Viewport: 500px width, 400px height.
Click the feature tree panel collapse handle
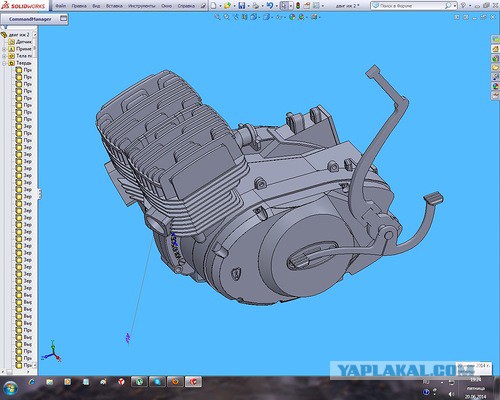click(39, 194)
